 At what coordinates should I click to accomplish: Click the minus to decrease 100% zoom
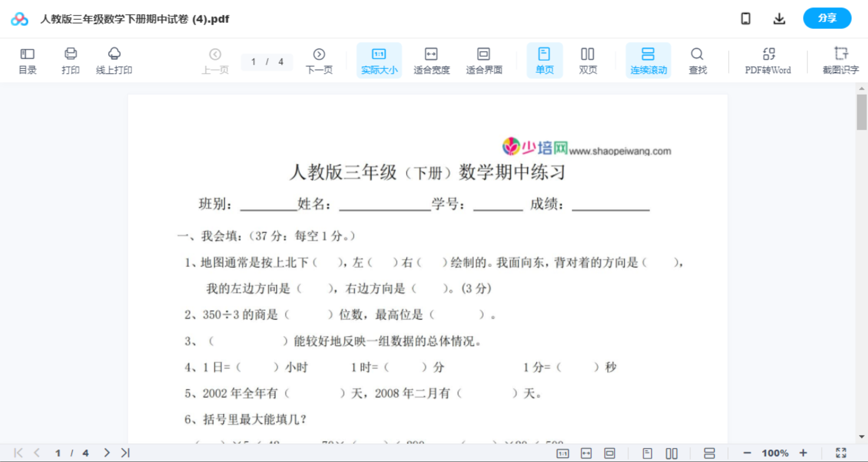748,452
